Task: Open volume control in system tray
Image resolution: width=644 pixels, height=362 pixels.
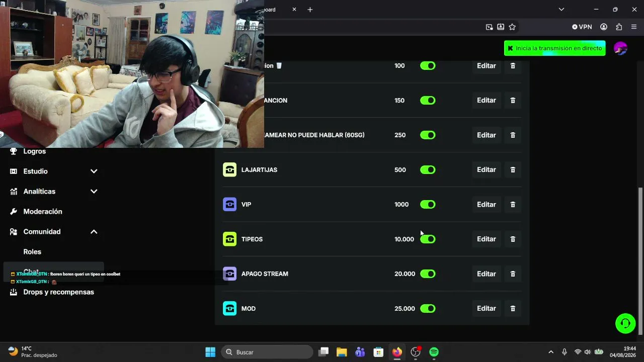Action: tap(587, 352)
